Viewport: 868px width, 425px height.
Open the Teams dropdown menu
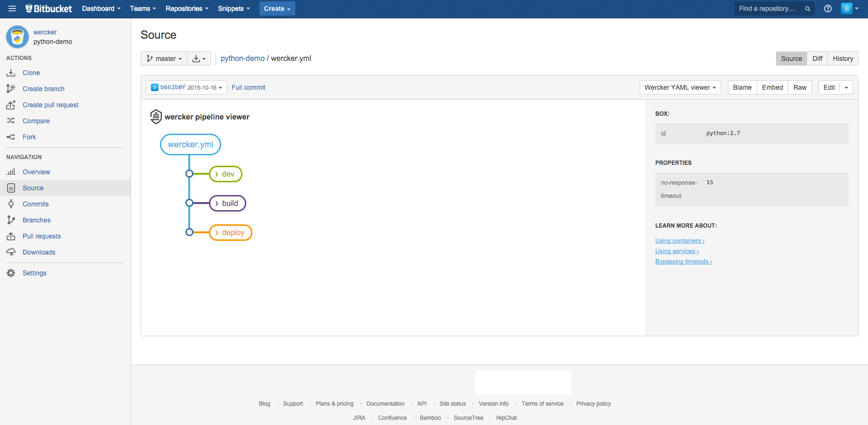pyautogui.click(x=142, y=8)
